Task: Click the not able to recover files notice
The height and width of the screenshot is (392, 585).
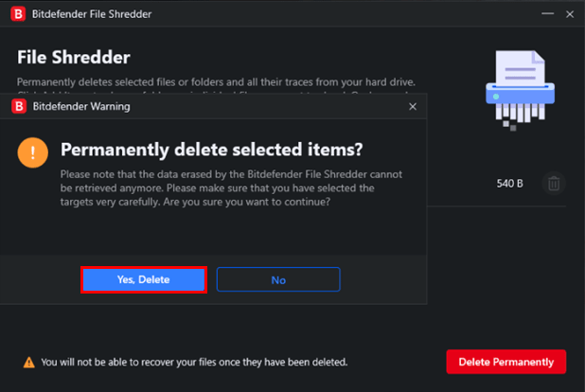Action: click(194, 362)
